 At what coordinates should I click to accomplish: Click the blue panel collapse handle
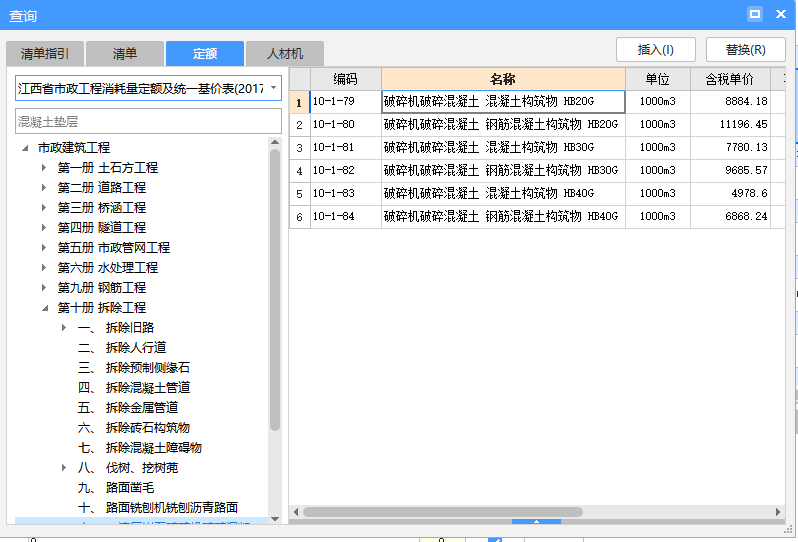click(x=536, y=522)
